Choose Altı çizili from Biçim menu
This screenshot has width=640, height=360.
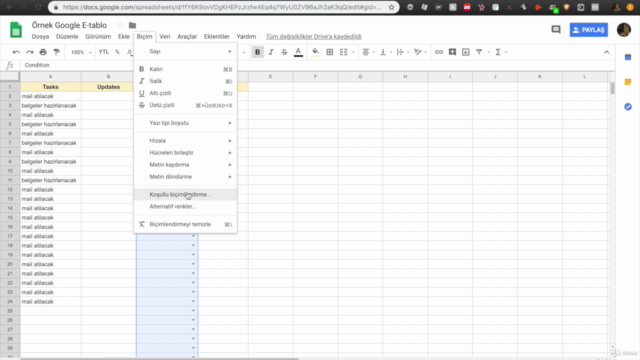tap(185, 93)
